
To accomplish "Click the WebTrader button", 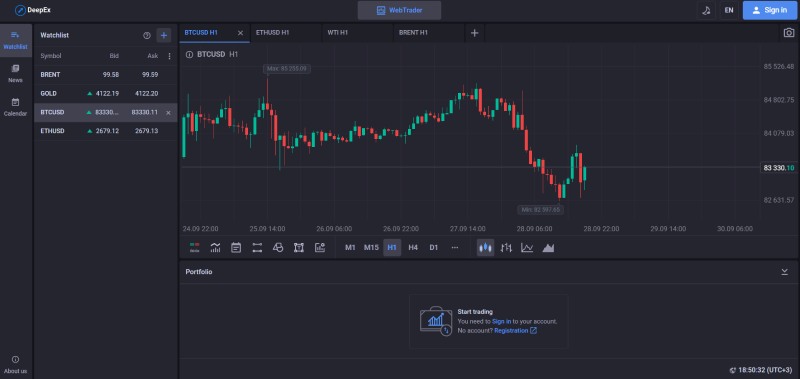I will point(399,10).
